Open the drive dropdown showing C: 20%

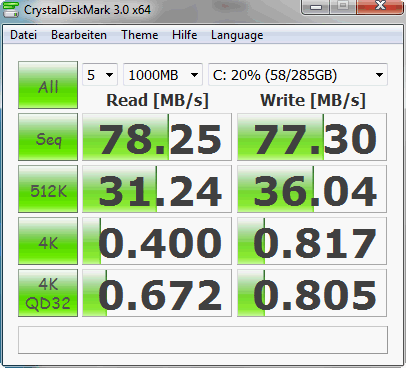click(298, 75)
